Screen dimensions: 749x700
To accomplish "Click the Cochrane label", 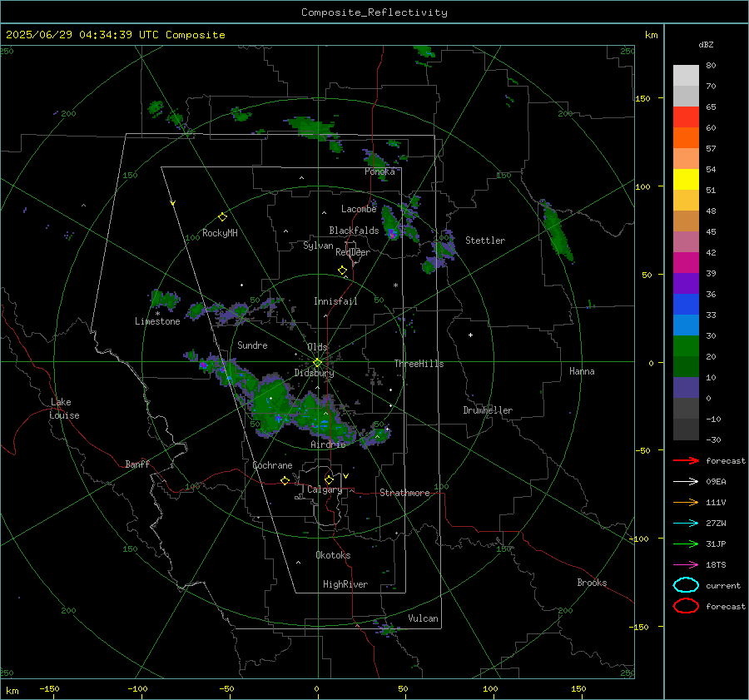I will [x=272, y=465].
